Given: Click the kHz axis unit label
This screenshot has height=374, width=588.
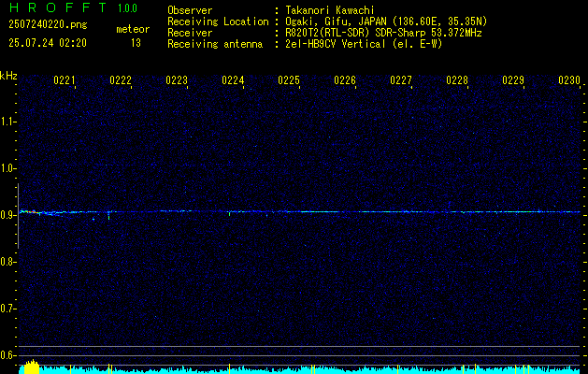Looking at the screenshot, I should pyautogui.click(x=8, y=76).
